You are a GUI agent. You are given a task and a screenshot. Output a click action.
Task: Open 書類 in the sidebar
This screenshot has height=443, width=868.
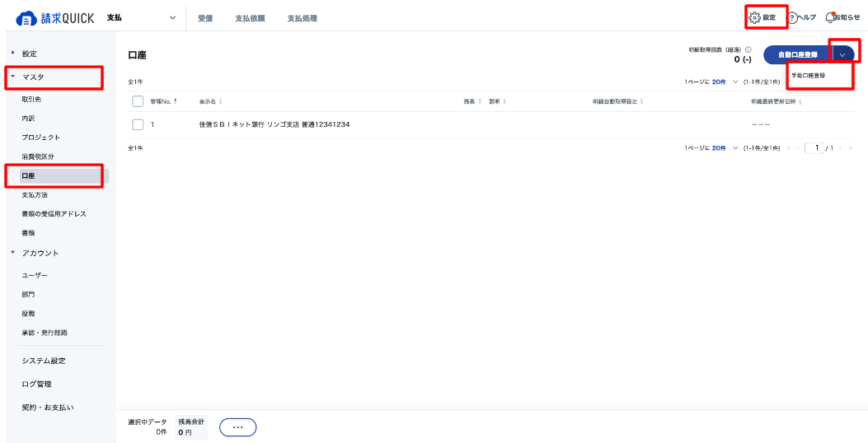coord(28,233)
